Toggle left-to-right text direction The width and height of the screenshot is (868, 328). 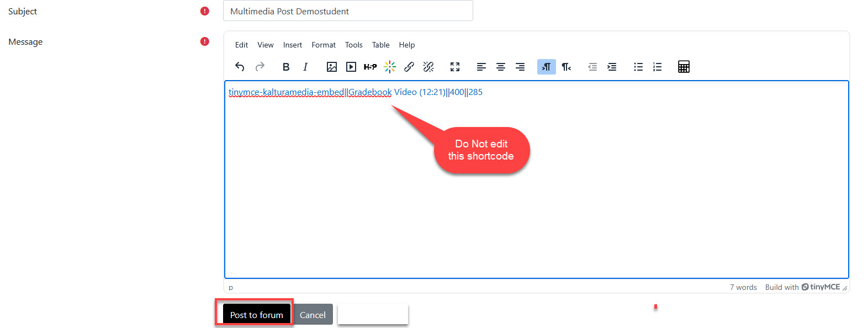click(x=546, y=67)
